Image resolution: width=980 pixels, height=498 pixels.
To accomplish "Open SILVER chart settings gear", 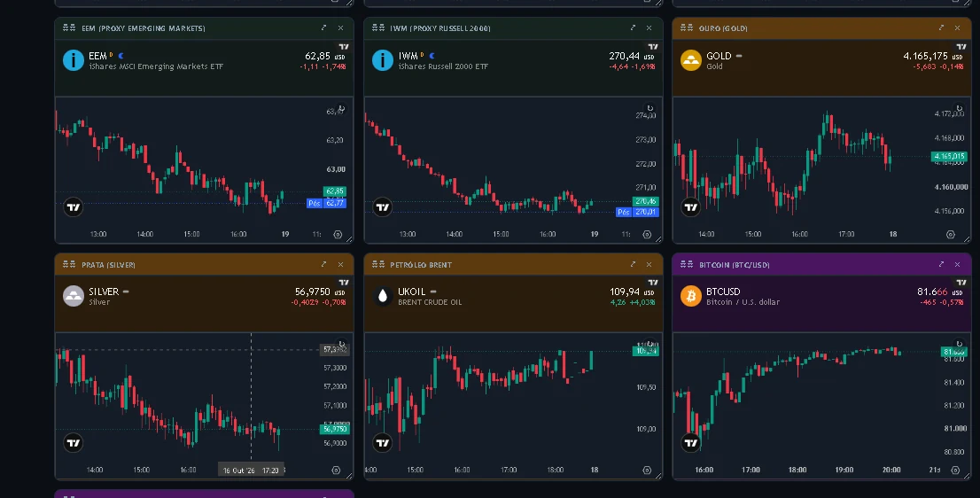I will point(336,470).
